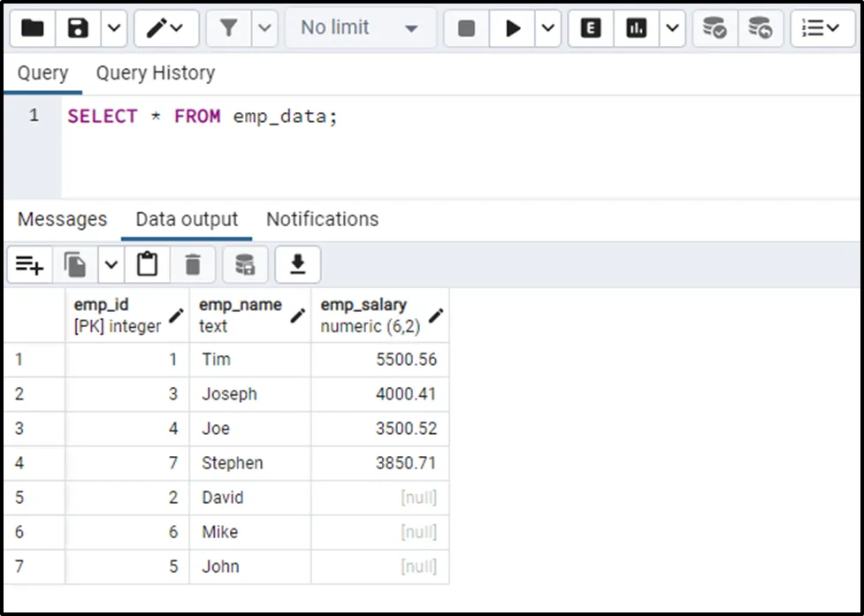Show the Notifications tab
The width and height of the screenshot is (864, 616).
(x=322, y=219)
